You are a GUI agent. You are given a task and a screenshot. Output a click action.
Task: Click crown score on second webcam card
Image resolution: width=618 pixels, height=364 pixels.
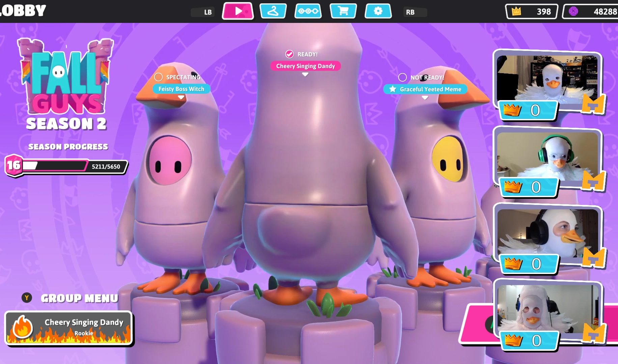point(528,187)
